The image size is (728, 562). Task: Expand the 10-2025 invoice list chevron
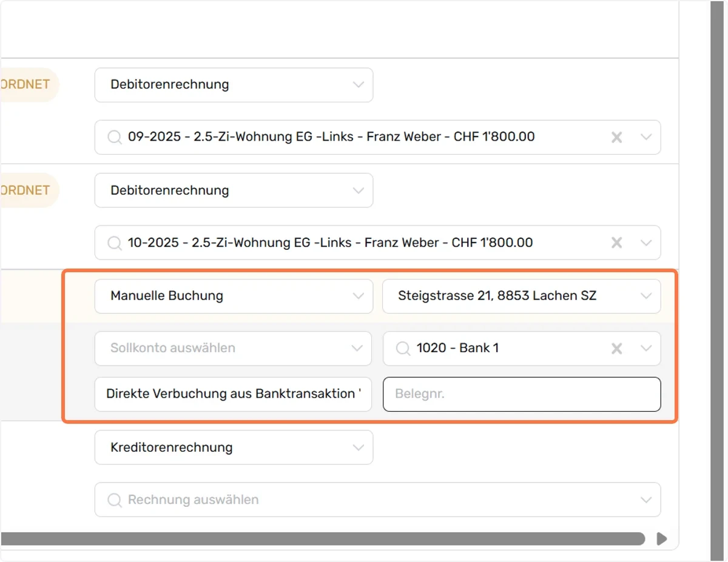(646, 243)
